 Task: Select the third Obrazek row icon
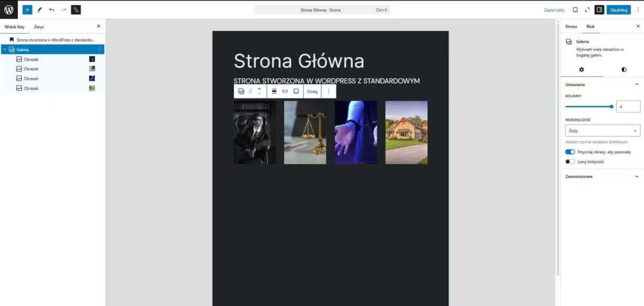tap(19, 79)
